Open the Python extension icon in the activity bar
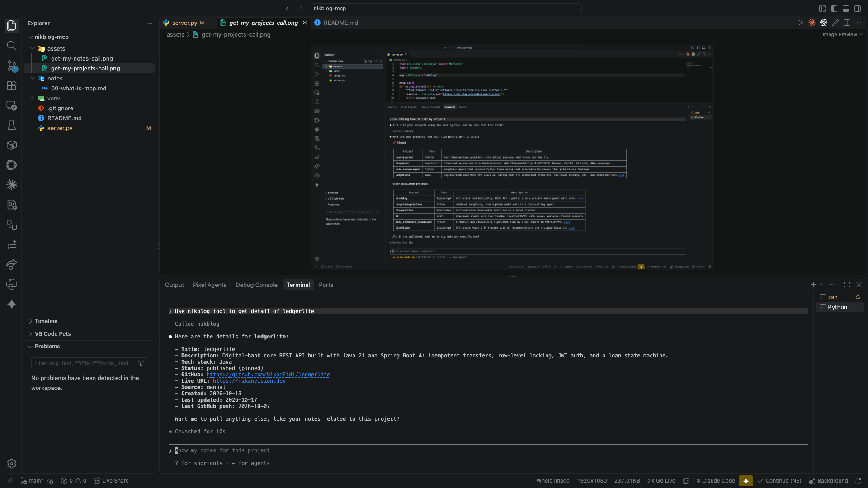 click(x=12, y=284)
